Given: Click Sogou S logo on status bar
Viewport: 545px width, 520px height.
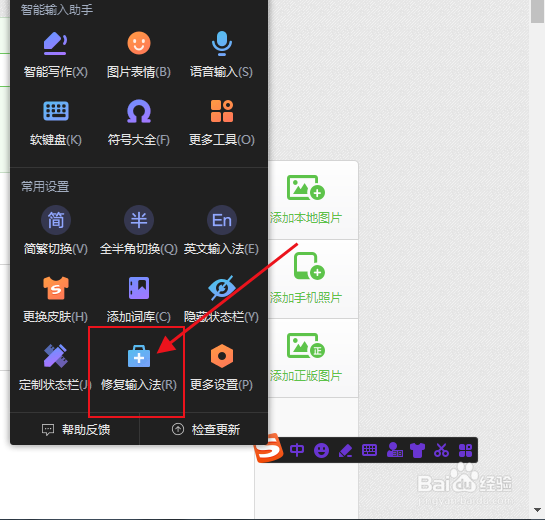Looking at the screenshot, I should [268, 448].
